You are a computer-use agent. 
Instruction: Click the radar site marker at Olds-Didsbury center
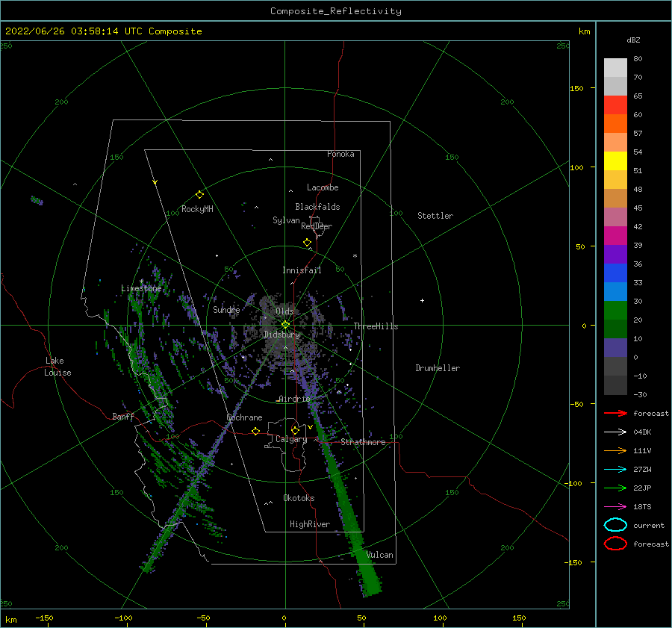(285, 325)
